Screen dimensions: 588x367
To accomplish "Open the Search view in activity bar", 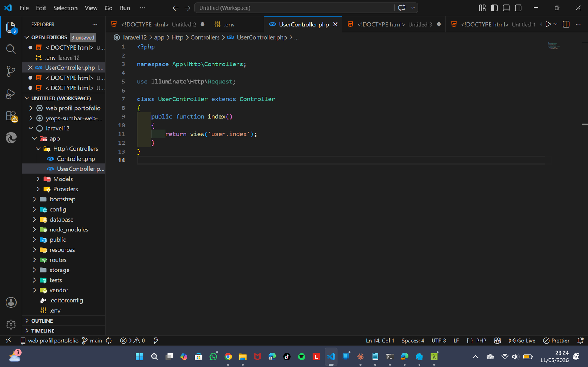I will [x=11, y=49].
